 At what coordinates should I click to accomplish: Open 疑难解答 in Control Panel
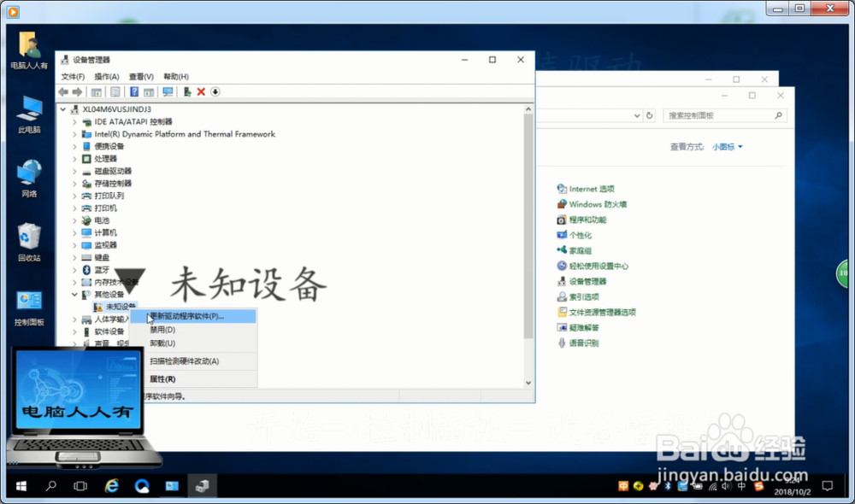click(x=584, y=327)
